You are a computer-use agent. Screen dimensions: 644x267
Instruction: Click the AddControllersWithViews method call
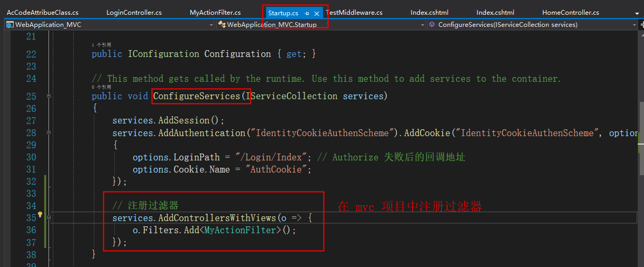coord(217,217)
